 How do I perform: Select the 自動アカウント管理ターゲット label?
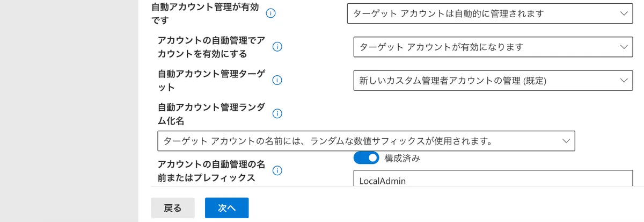(210, 80)
